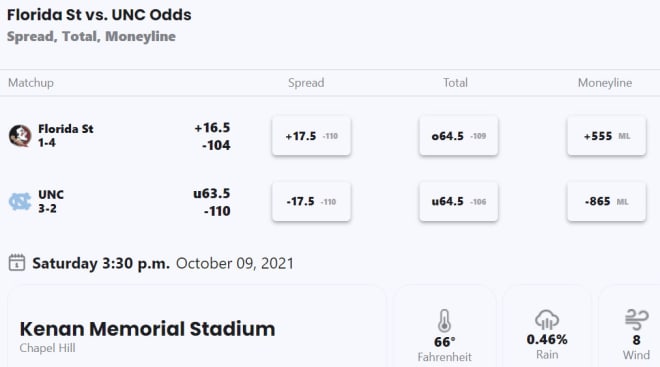Pick Florida St +555 moneyline

coord(607,136)
